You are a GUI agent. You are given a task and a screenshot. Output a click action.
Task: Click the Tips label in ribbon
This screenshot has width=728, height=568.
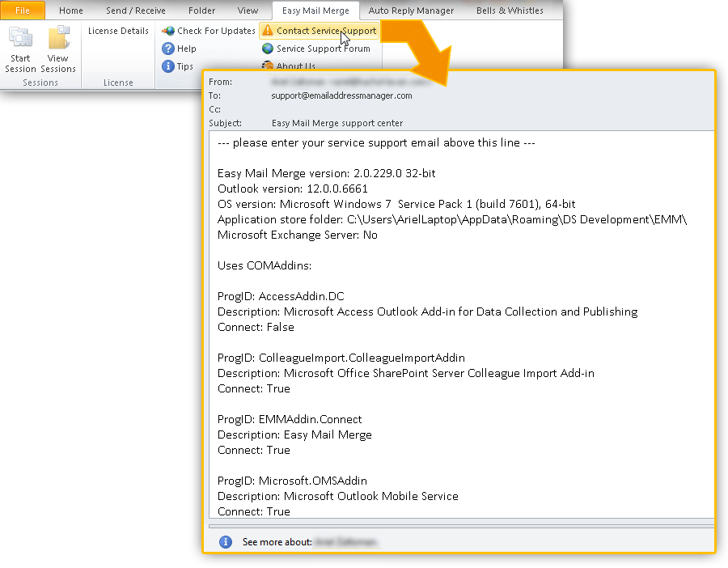184,66
